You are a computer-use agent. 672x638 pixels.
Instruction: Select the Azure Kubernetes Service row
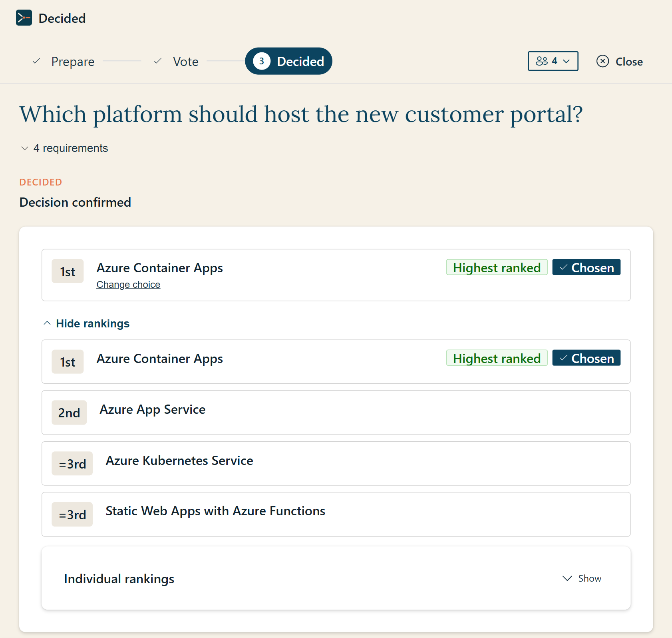point(336,464)
